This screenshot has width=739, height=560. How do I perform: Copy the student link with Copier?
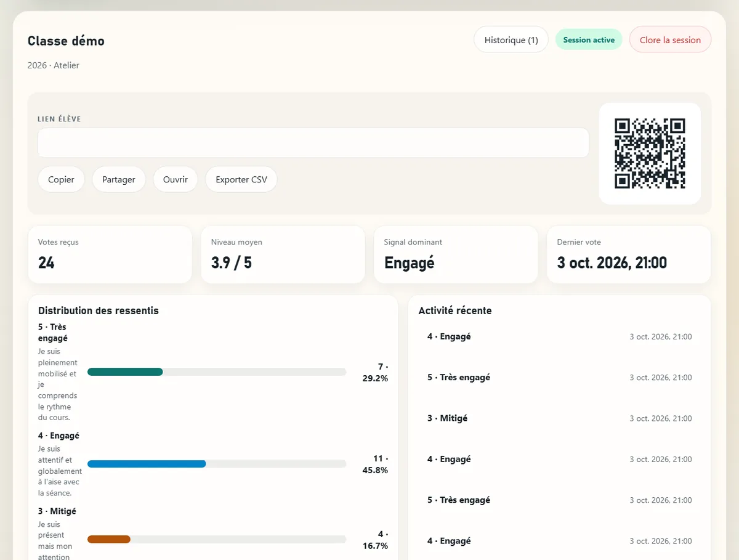coord(61,179)
